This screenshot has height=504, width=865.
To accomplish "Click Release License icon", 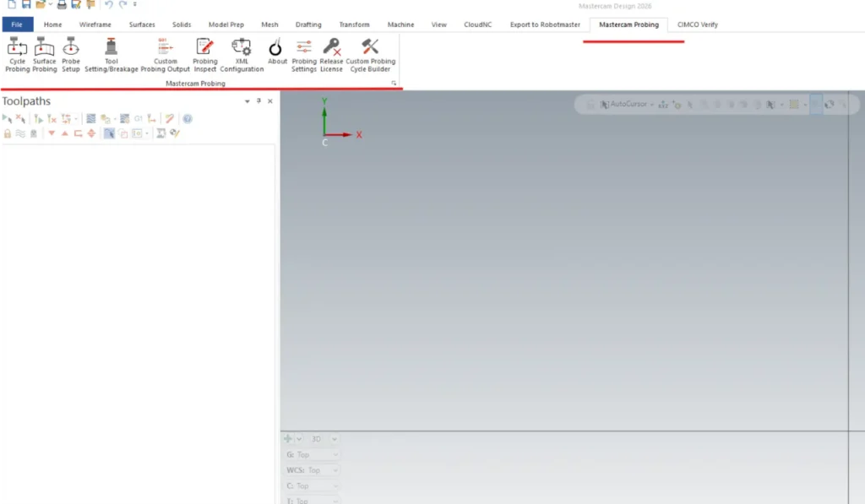I will (331, 55).
